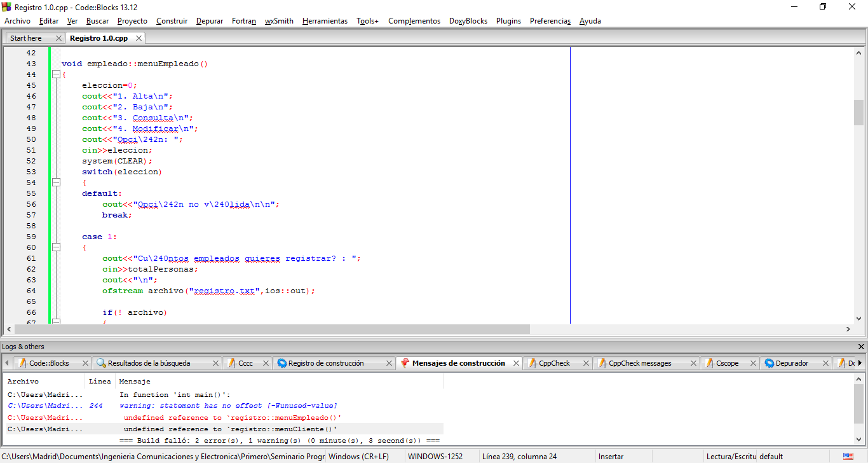Close the Mensajes de construcción tab
The width and height of the screenshot is (868, 463).
pos(517,363)
